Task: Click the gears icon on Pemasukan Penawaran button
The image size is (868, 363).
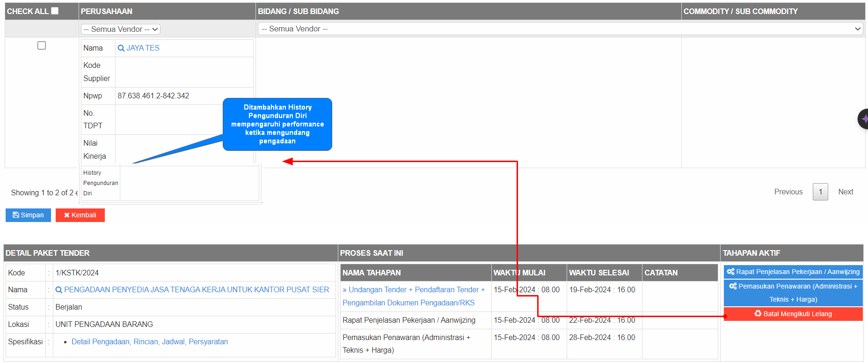Action: click(x=733, y=286)
